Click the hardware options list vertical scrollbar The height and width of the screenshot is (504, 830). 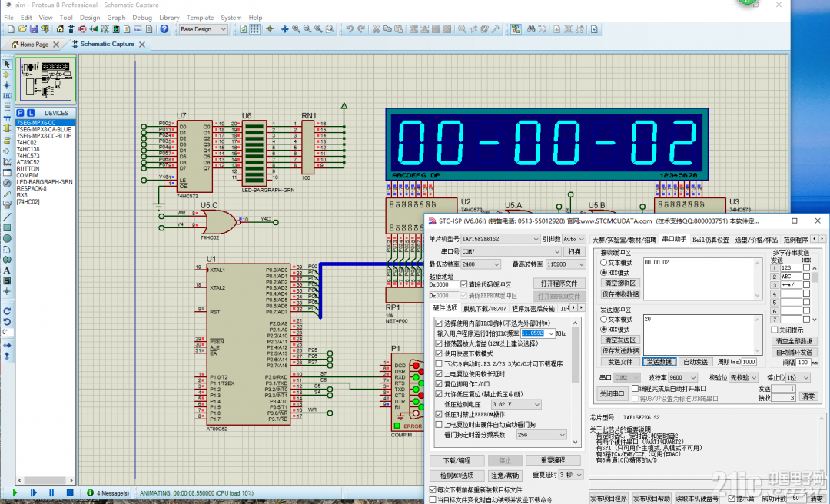pyautogui.click(x=576, y=381)
